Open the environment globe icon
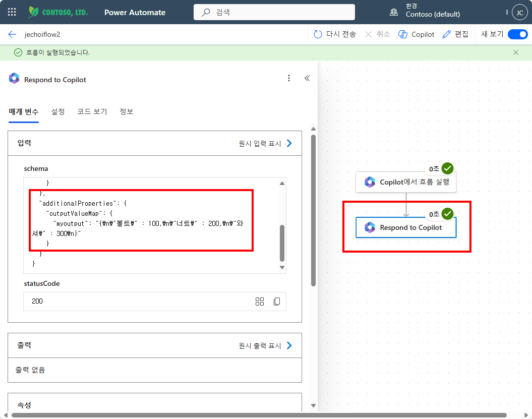 click(x=393, y=12)
